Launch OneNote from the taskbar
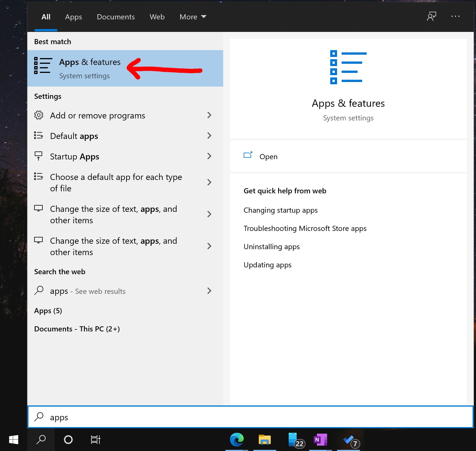Screen dimensions: 476x451 coord(320,440)
